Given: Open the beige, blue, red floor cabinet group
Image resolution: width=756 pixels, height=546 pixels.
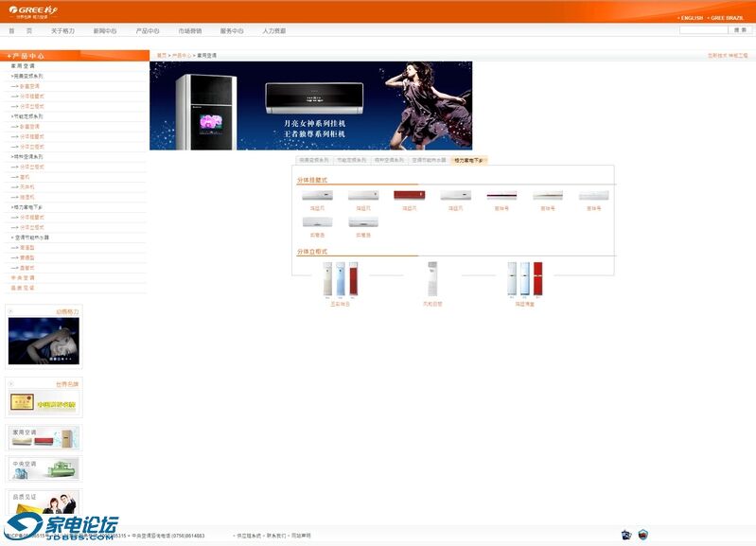Looking at the screenshot, I should 341,279.
